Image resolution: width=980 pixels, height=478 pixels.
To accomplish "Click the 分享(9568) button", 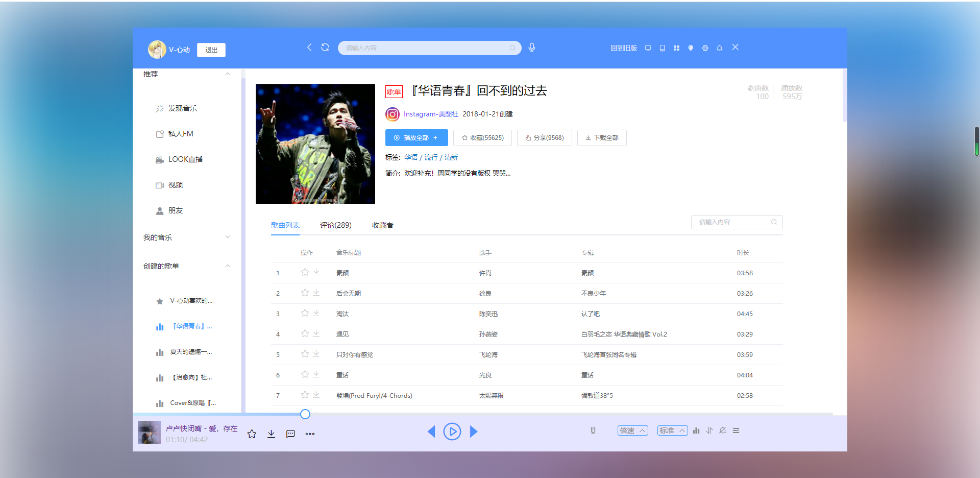I will (545, 138).
